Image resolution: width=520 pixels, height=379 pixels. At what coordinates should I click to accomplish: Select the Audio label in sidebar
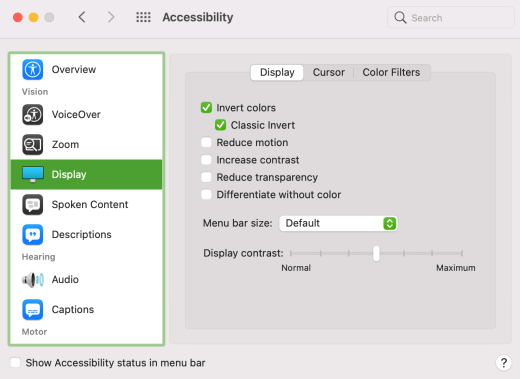[x=65, y=280]
